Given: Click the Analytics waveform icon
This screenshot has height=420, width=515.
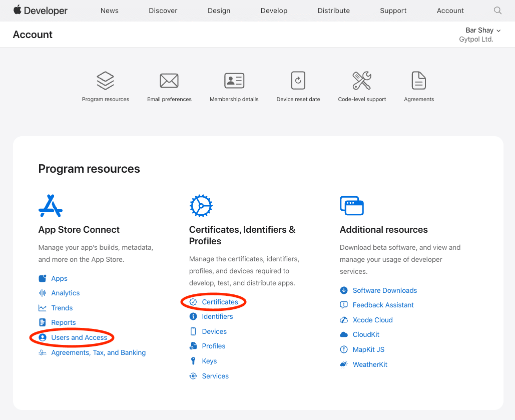Looking at the screenshot, I should point(43,293).
